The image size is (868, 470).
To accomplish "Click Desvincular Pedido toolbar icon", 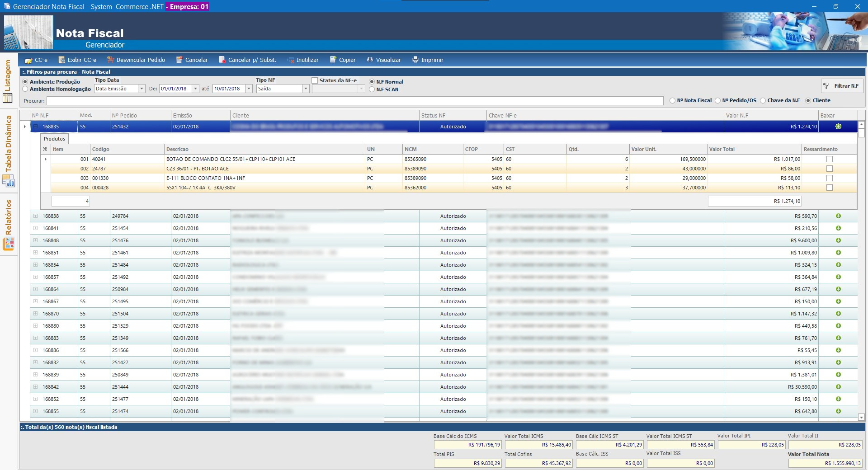I will tap(110, 60).
